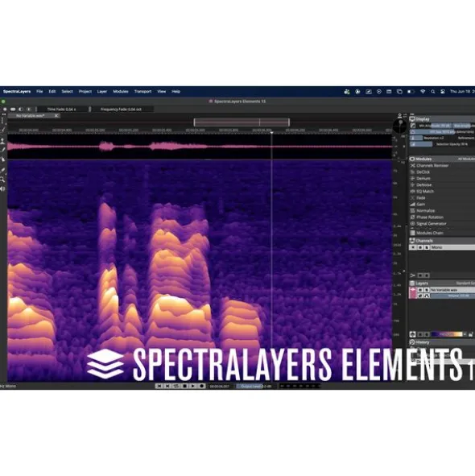
Task: Click the rewind to start button
Action: pyautogui.click(x=159, y=386)
